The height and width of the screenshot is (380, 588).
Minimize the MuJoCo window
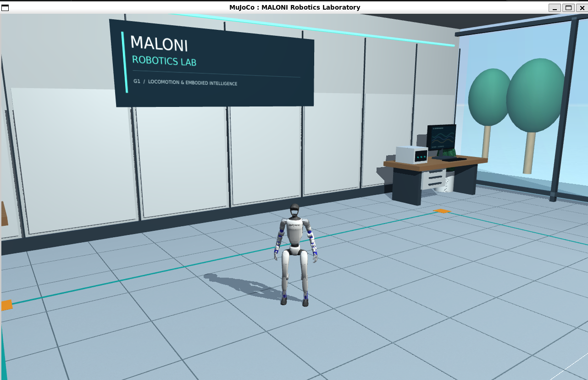click(555, 7)
